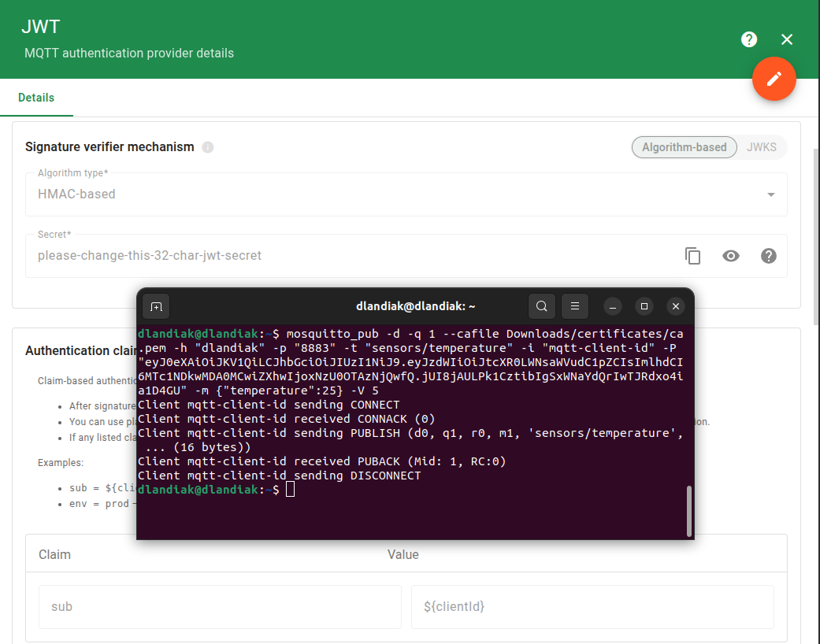
Task: Open the terminal hamburger menu
Action: point(575,306)
